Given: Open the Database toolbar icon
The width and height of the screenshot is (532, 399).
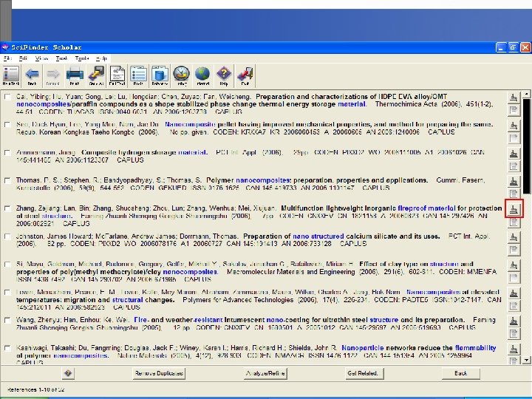Looking at the screenshot, I should (160, 75).
